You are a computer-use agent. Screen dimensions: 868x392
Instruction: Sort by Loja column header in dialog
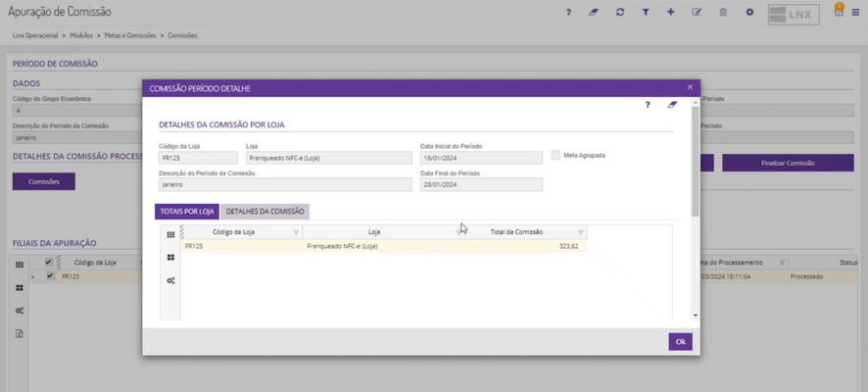(374, 232)
